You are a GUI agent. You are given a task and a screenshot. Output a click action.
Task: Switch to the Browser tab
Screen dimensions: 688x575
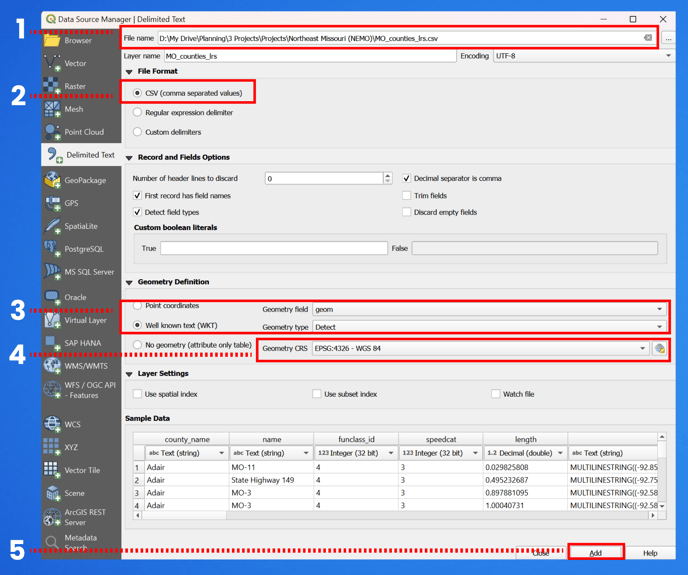pyautogui.click(x=53, y=41)
